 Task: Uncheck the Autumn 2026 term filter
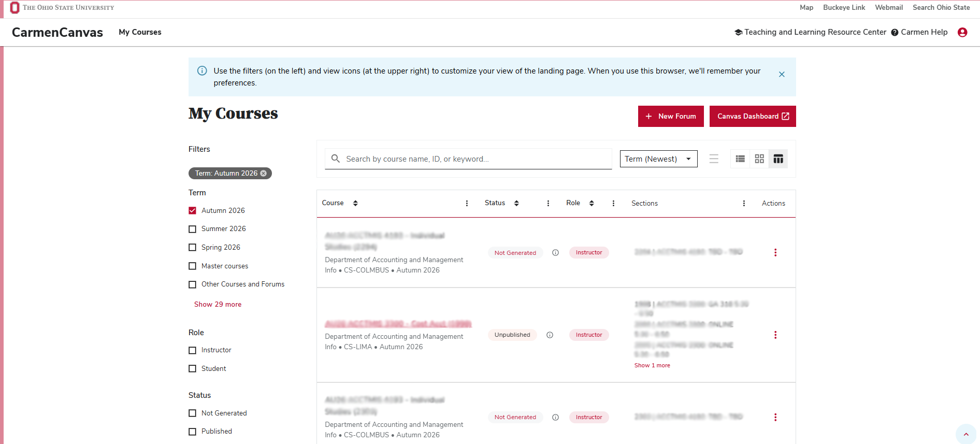(192, 210)
